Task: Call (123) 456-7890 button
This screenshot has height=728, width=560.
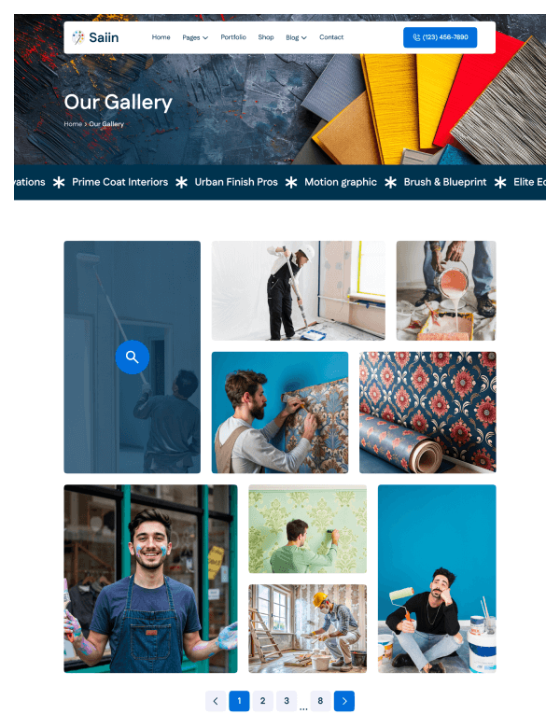Action: (440, 37)
